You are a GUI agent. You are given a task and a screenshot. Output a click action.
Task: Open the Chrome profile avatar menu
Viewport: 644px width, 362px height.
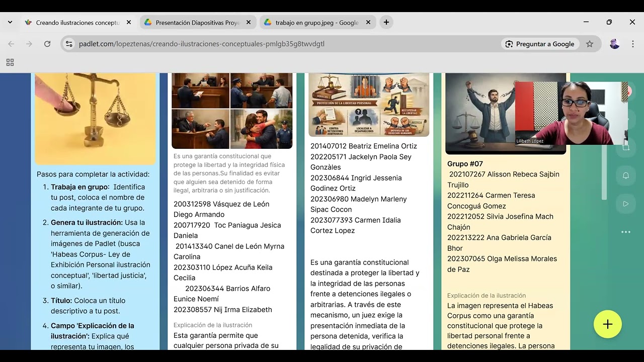coord(614,44)
